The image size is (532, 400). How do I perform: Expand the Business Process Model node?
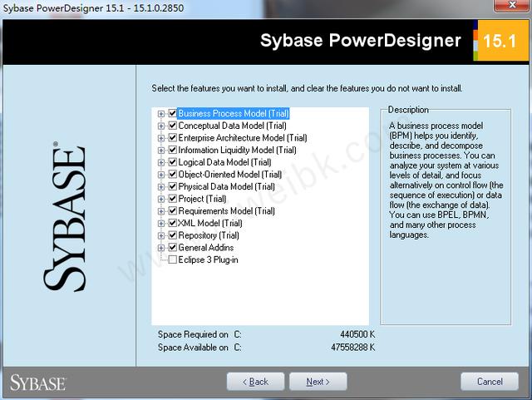tap(161, 114)
